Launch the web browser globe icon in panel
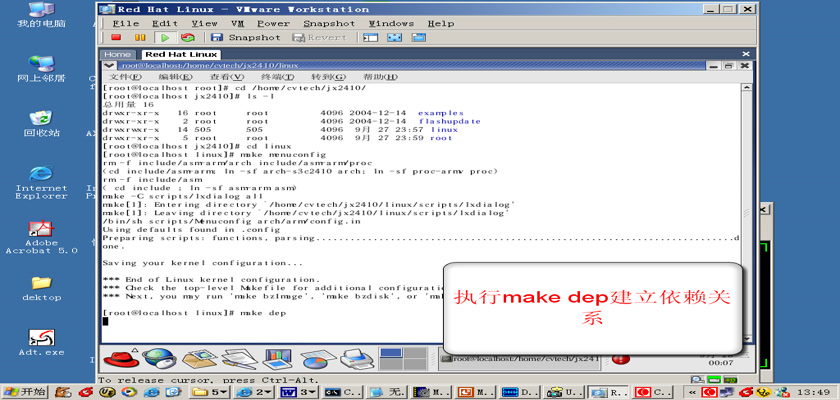The height and width of the screenshot is (400, 840). point(158,356)
